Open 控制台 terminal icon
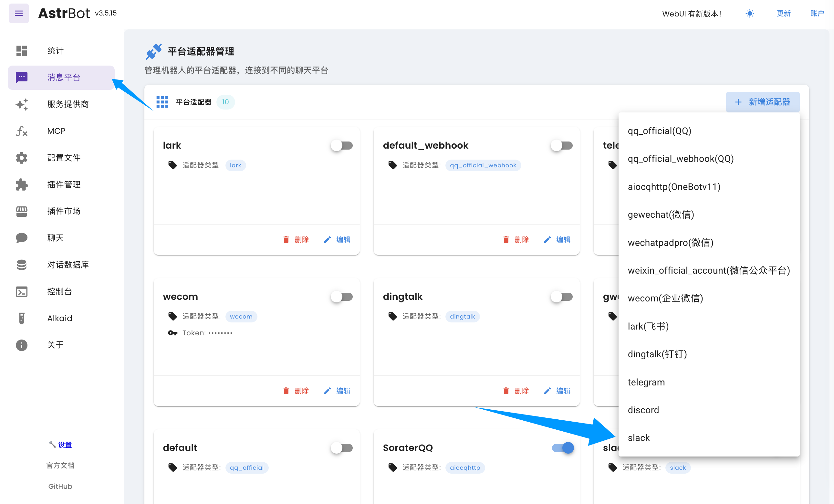This screenshot has width=834, height=504. tap(22, 291)
